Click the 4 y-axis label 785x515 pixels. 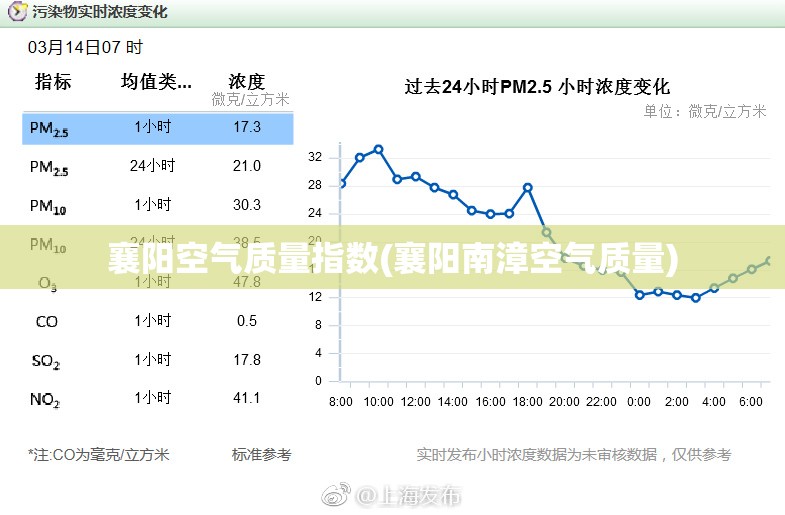pyautogui.click(x=318, y=353)
